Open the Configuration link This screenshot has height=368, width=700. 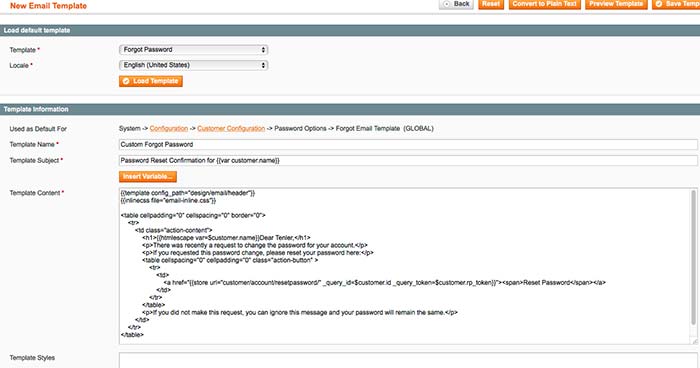pos(169,129)
